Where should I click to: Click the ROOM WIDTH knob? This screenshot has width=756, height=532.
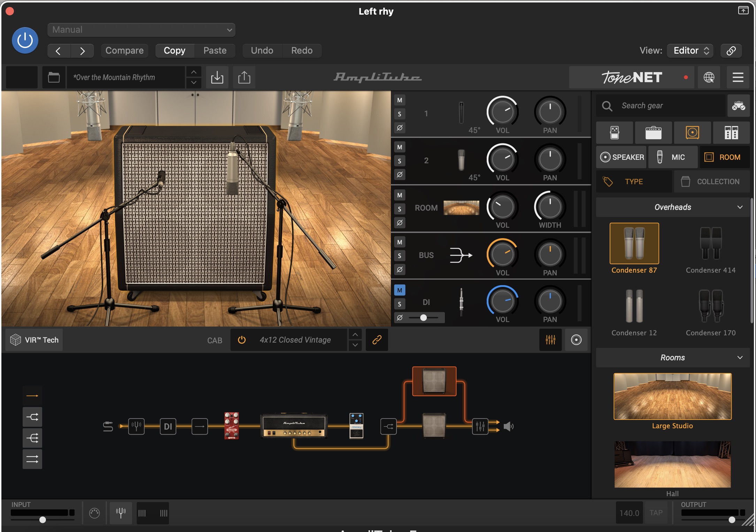pyautogui.click(x=550, y=207)
